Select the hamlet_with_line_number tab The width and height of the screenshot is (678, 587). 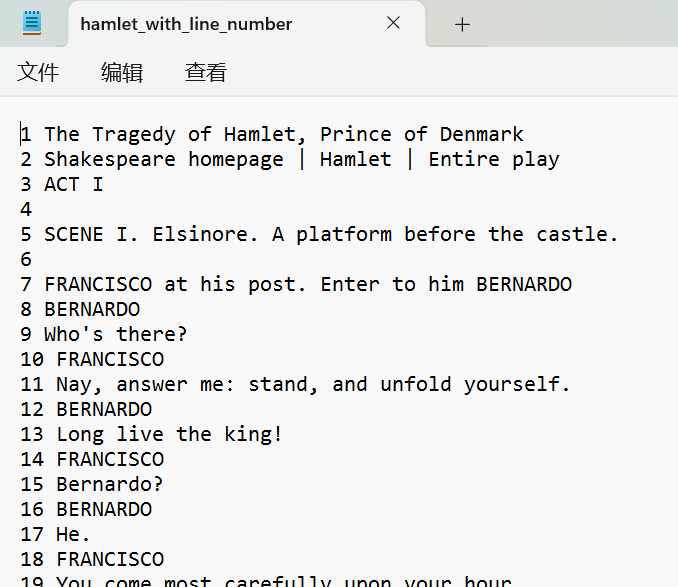(x=186, y=24)
